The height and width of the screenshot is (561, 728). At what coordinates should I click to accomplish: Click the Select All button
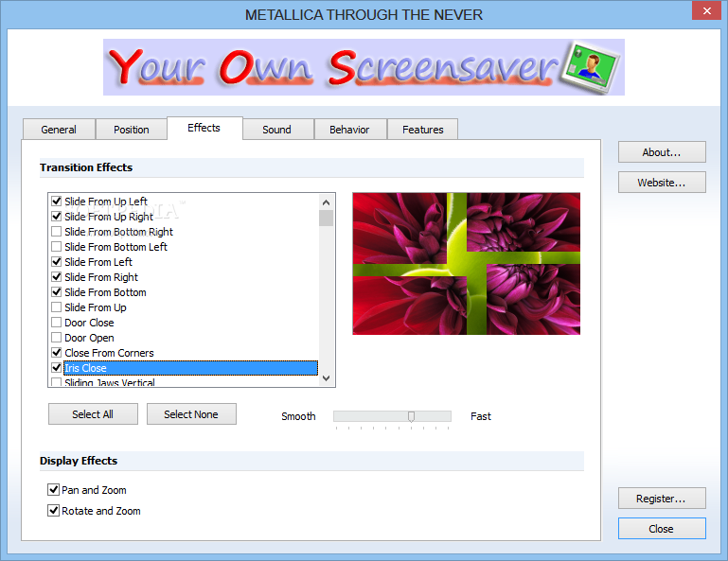click(x=93, y=414)
